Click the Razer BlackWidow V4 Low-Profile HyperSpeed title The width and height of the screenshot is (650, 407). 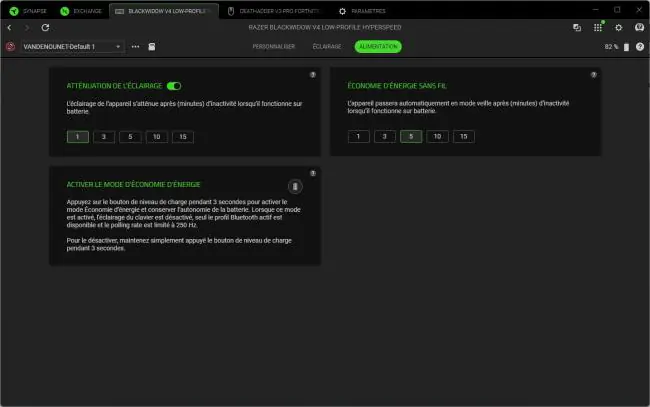point(325,27)
